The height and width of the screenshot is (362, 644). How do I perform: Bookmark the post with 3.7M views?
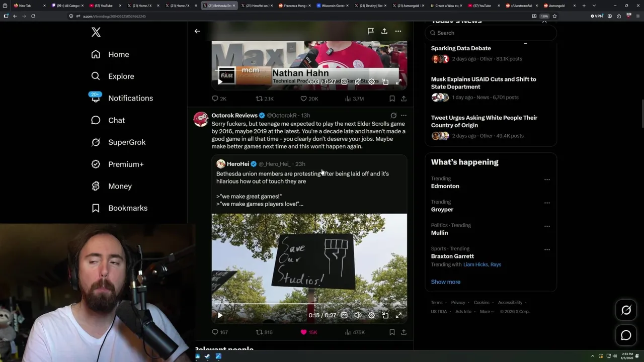tap(392, 99)
